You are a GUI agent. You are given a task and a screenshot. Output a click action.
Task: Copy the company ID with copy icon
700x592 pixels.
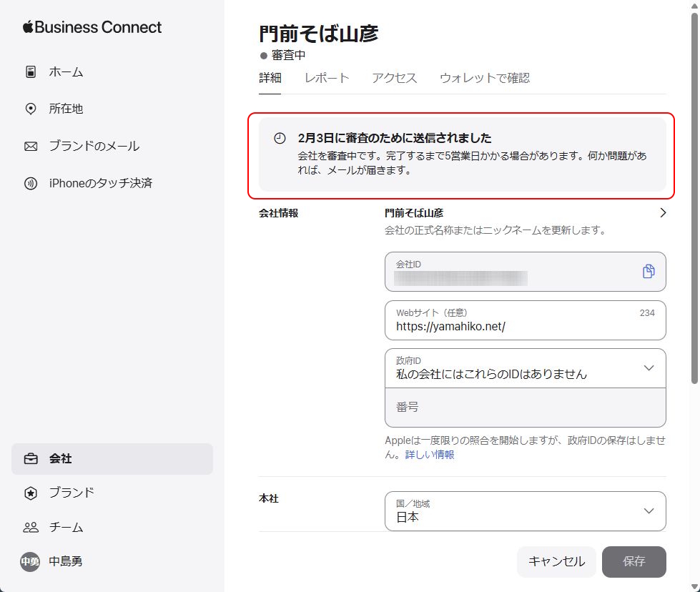pyautogui.click(x=648, y=271)
